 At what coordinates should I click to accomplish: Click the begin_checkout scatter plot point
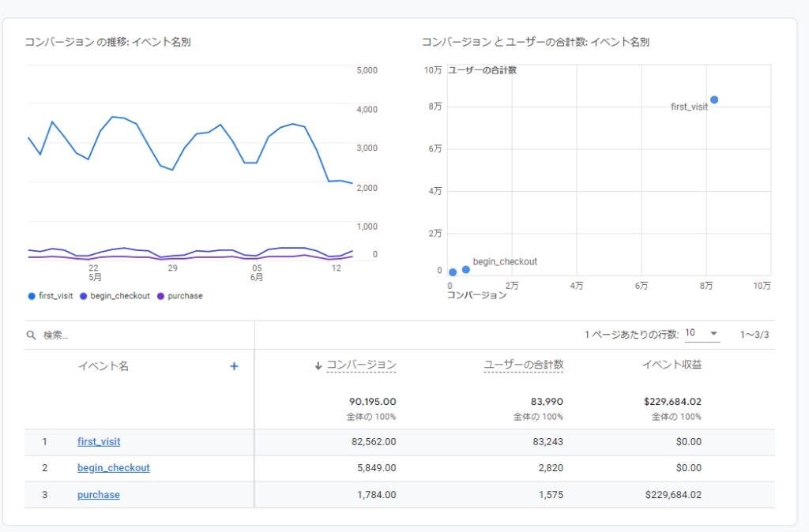[466, 269]
